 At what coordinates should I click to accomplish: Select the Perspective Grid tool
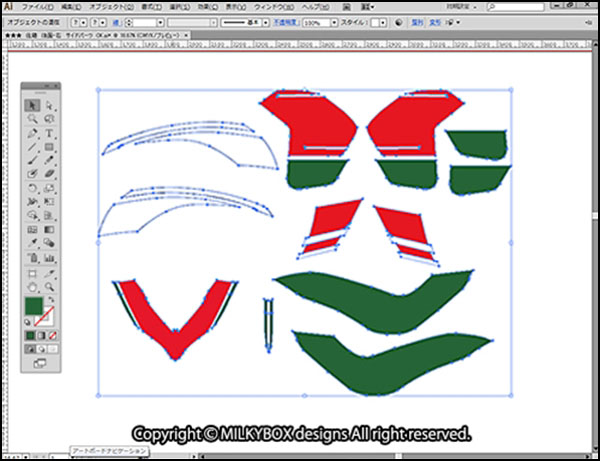click(x=49, y=215)
